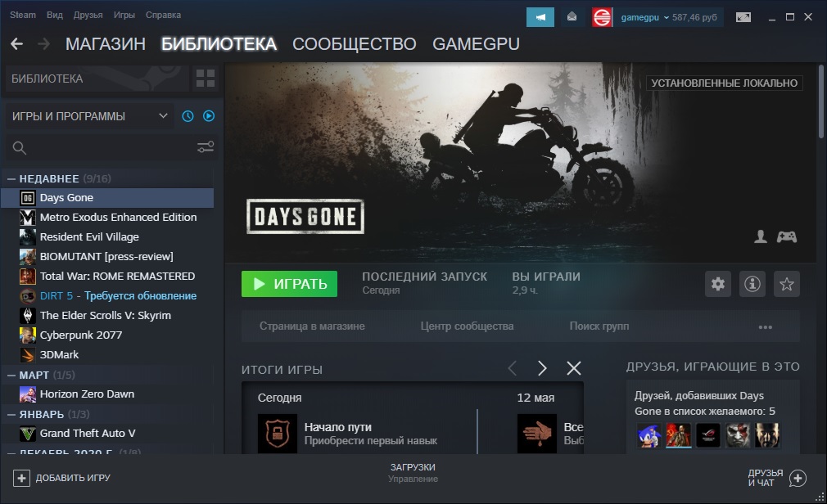Click the БИБЛИОТЕКА home button in sidebar
The image size is (827, 504).
pos(97,79)
